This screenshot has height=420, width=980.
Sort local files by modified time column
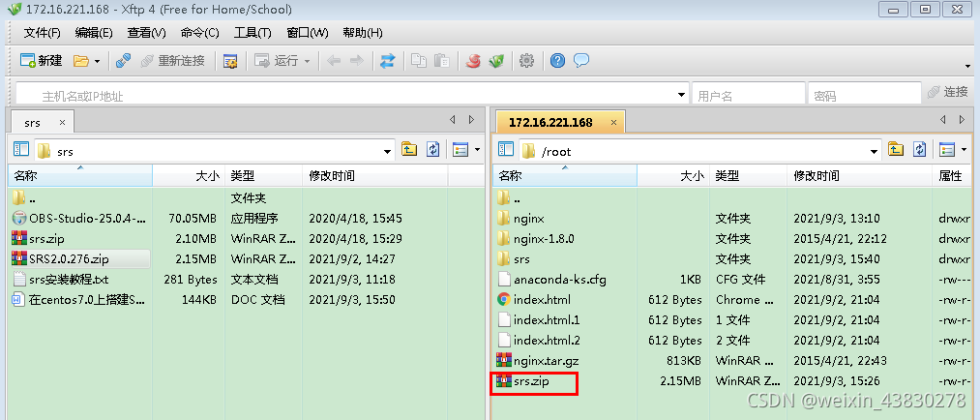[x=375, y=175]
